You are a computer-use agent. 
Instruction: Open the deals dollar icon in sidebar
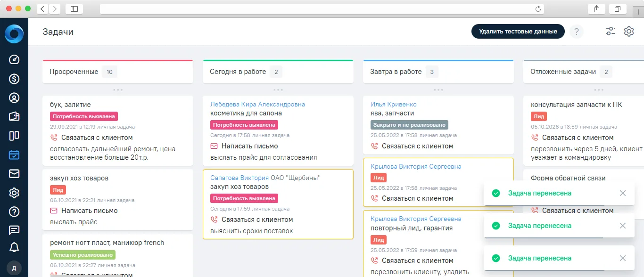pos(14,79)
